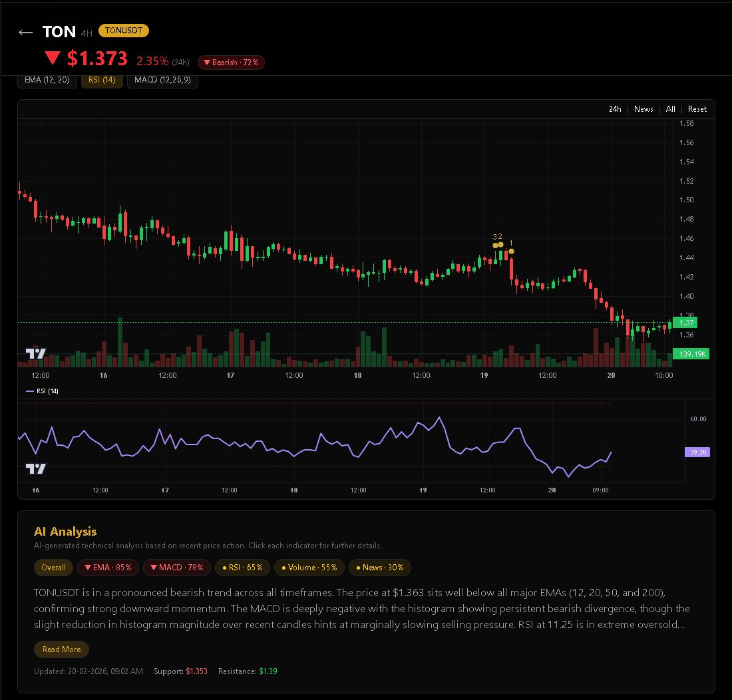
Task: Select the Volume 55% analysis tab
Action: pos(309,568)
